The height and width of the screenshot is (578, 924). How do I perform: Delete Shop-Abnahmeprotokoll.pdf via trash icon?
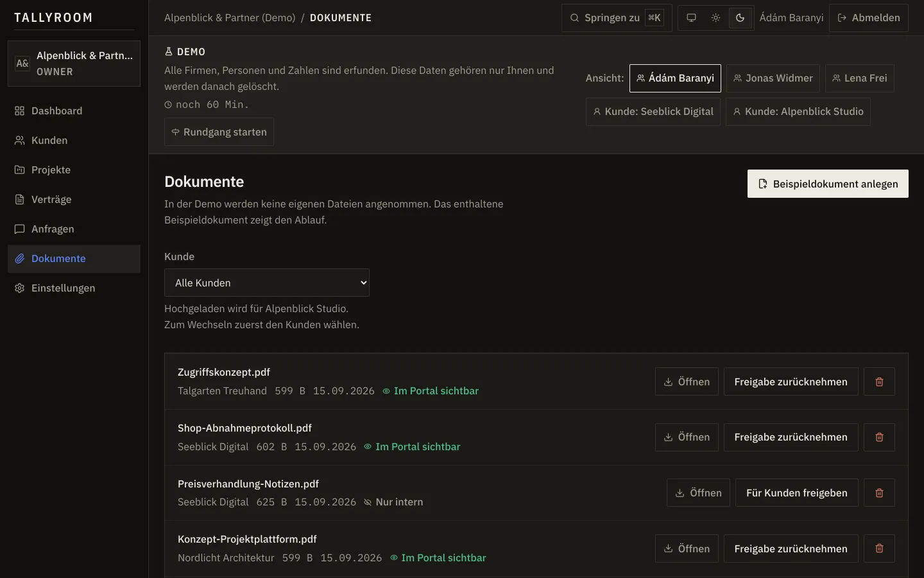pos(879,437)
